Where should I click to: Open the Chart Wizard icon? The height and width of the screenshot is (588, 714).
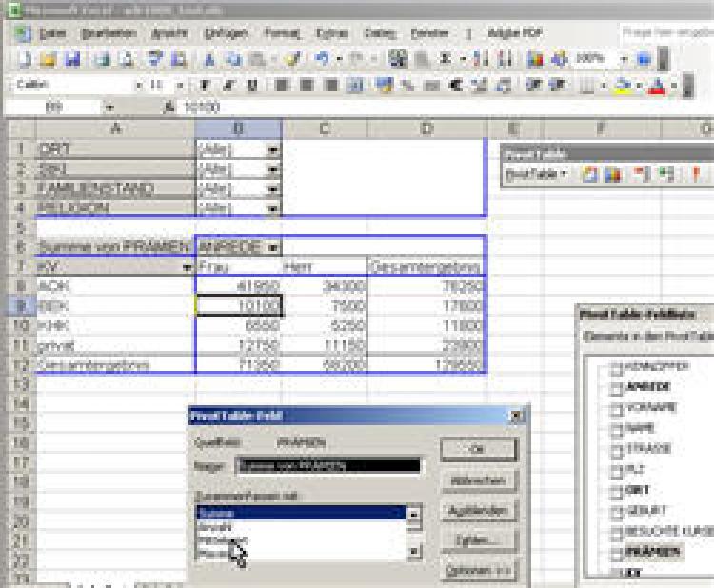pyautogui.click(x=535, y=59)
